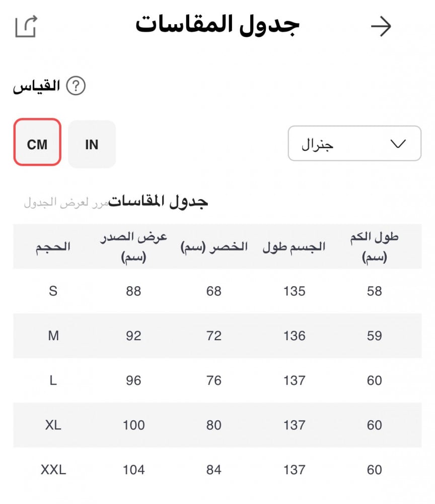Select the XXL size row label
The width and height of the screenshot is (435, 504).
(53, 470)
